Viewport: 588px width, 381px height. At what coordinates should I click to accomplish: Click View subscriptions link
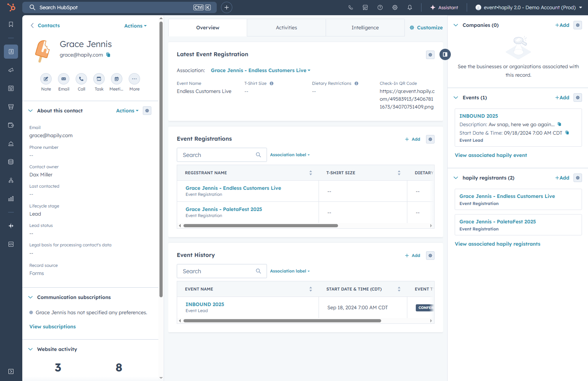(x=53, y=327)
